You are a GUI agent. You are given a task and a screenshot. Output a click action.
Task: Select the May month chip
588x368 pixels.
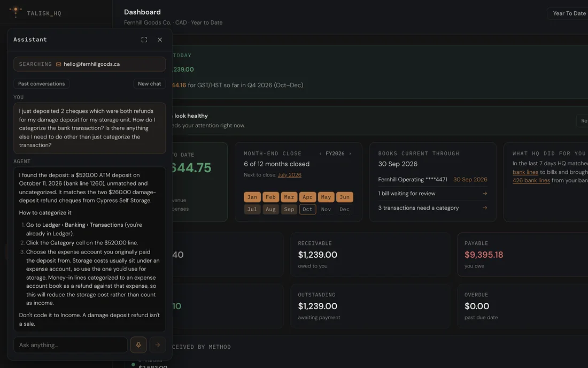click(x=326, y=197)
